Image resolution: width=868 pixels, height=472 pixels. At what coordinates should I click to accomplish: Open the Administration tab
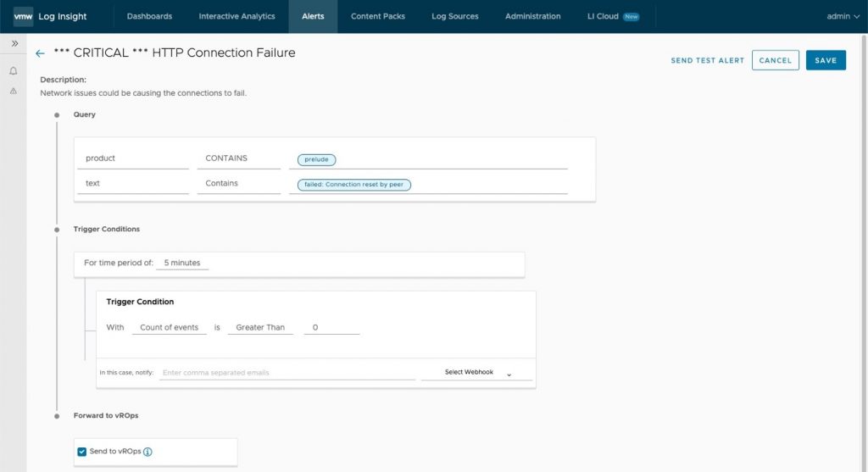532,17
